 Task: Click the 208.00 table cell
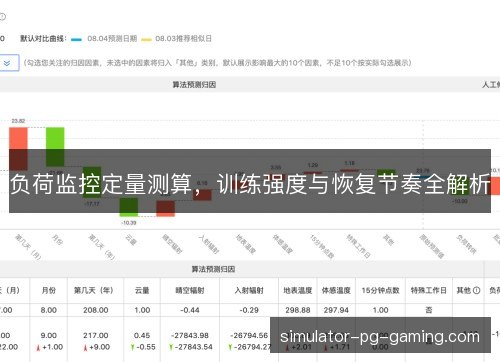click(95, 310)
